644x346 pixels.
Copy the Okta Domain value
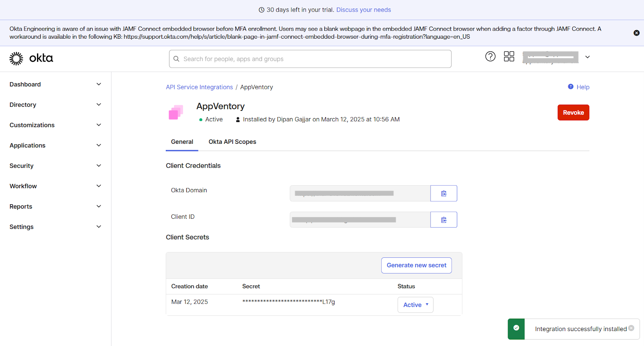[444, 193]
